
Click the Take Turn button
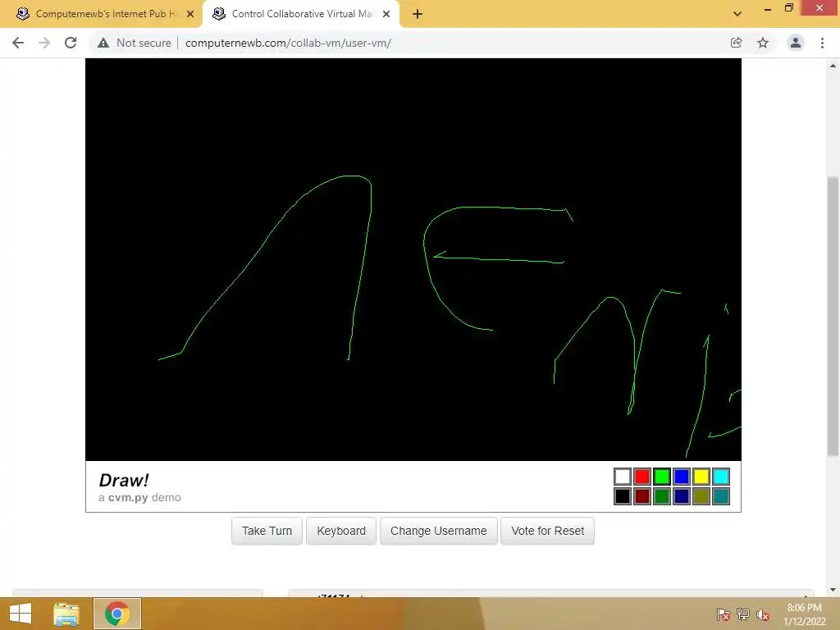click(x=267, y=531)
